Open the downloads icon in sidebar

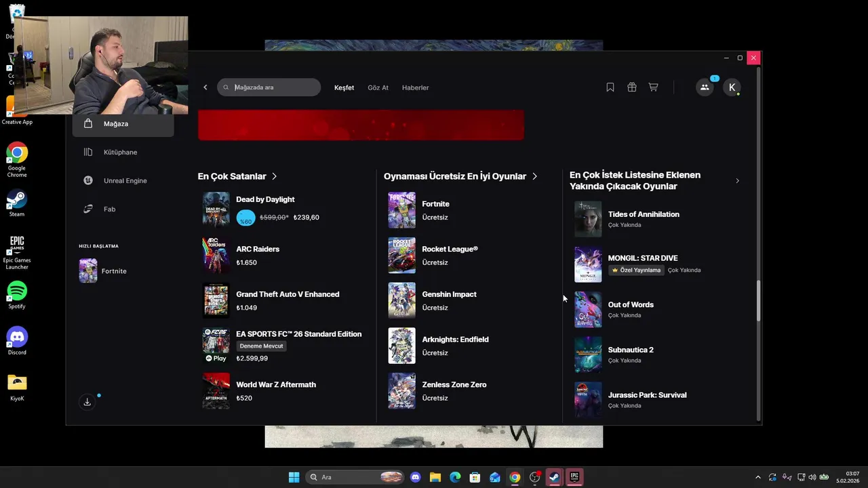tap(87, 402)
